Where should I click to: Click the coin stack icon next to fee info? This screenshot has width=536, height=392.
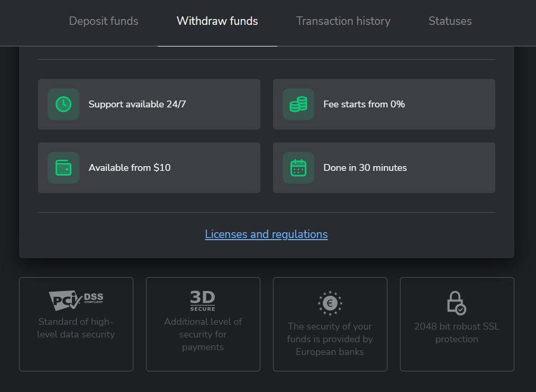pyautogui.click(x=298, y=104)
